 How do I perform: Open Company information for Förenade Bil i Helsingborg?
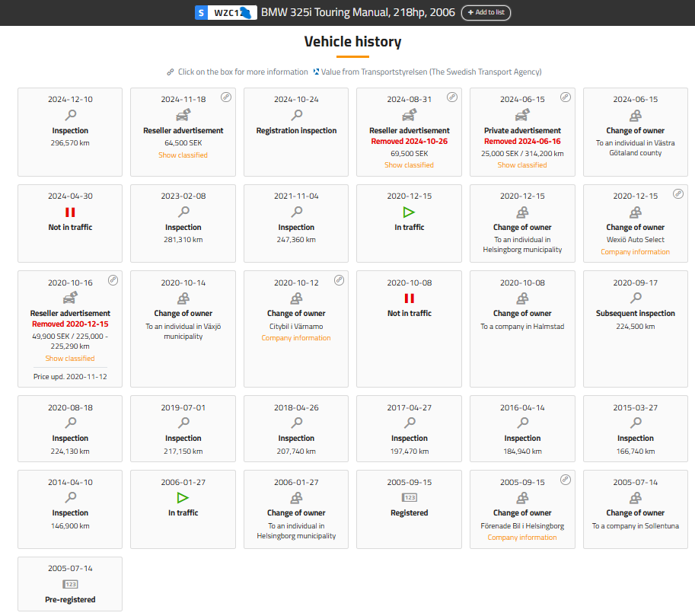522,538
